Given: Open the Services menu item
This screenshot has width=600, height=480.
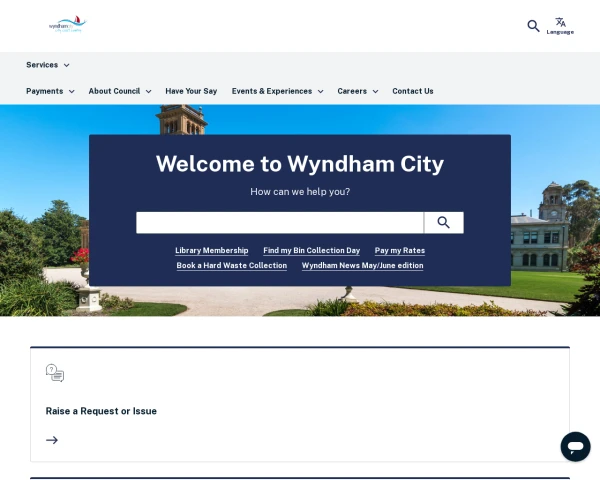Looking at the screenshot, I should coord(42,65).
